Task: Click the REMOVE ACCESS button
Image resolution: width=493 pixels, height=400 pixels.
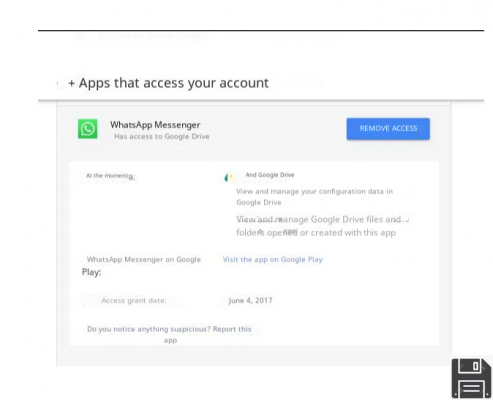Action: pos(388,129)
